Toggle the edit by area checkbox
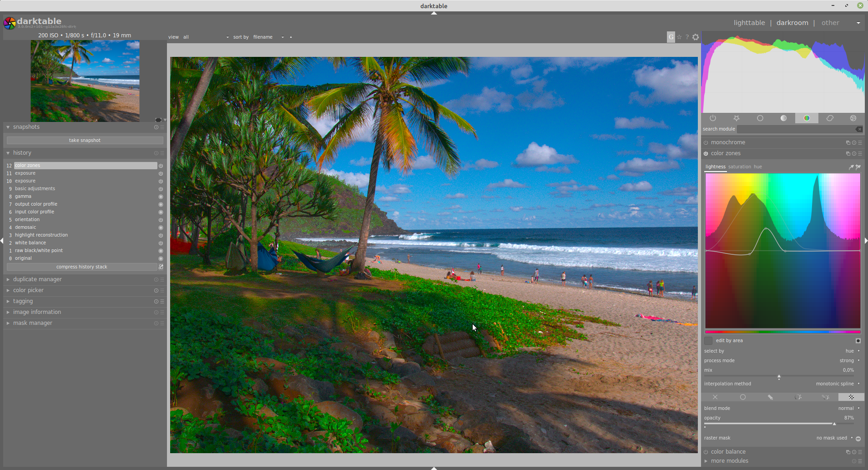 tap(708, 341)
